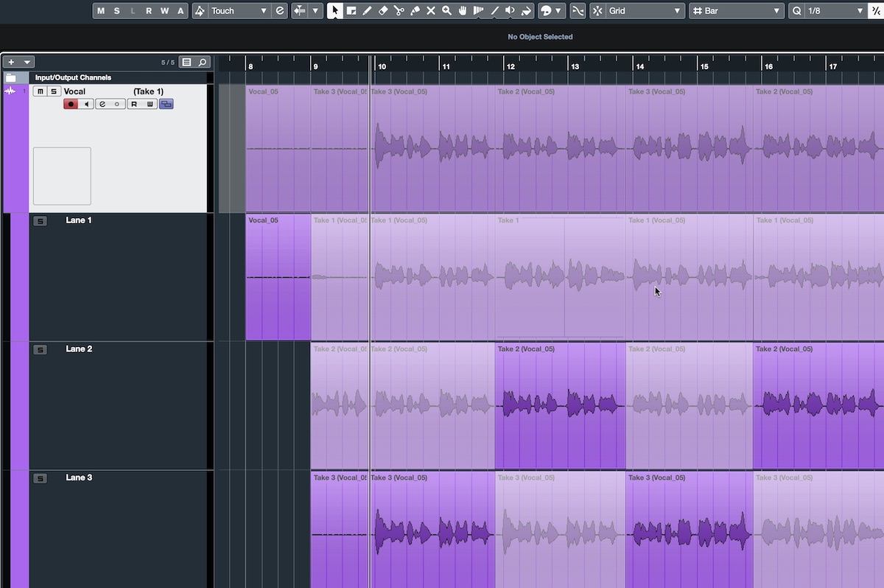This screenshot has width=884, height=588.
Task: Select the Glue tool
Action: coord(415,11)
